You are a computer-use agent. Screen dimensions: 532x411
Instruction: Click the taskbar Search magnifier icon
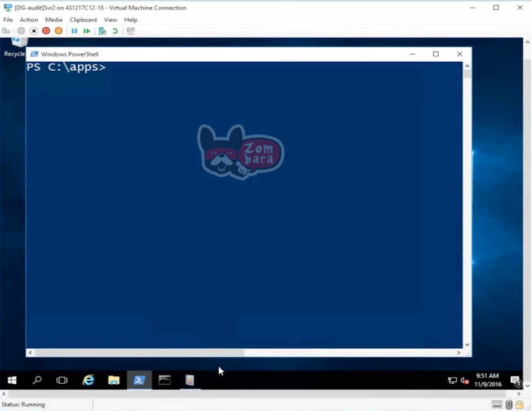pyautogui.click(x=37, y=380)
